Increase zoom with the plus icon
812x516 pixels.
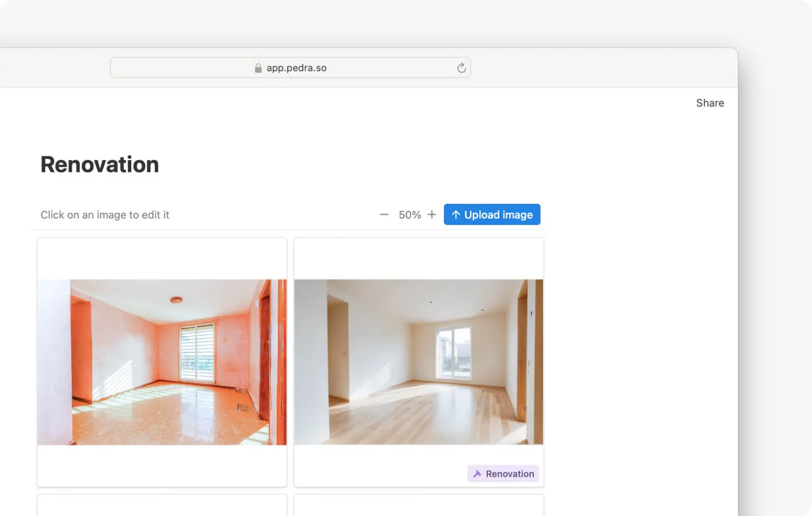point(432,214)
